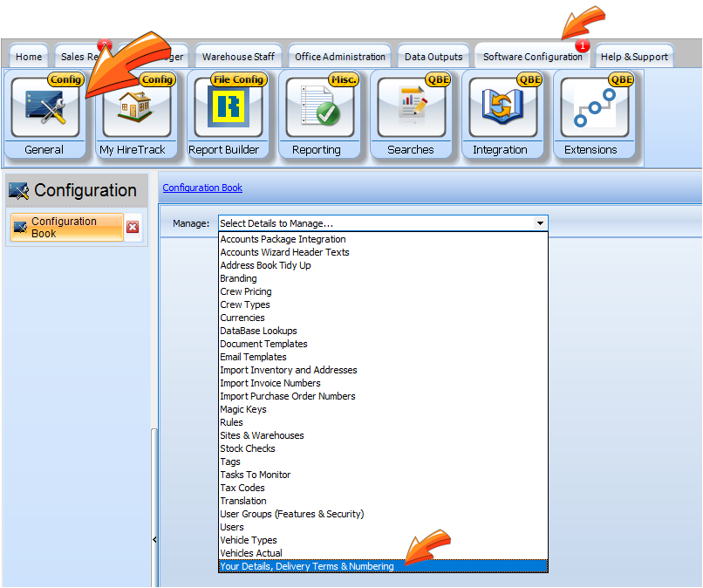Viewport: 703px width, 588px height.
Task: Select the Configuration Book sidebar button
Action: [x=66, y=227]
